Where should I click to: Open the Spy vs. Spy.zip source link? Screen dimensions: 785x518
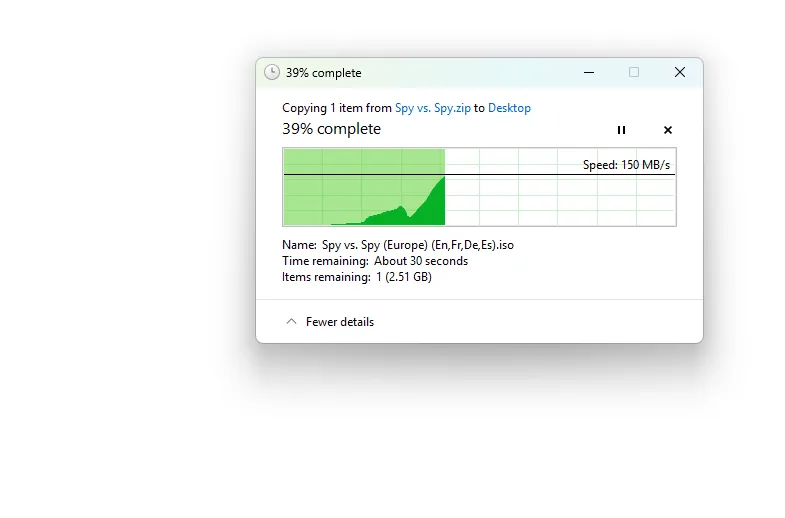tap(432, 108)
